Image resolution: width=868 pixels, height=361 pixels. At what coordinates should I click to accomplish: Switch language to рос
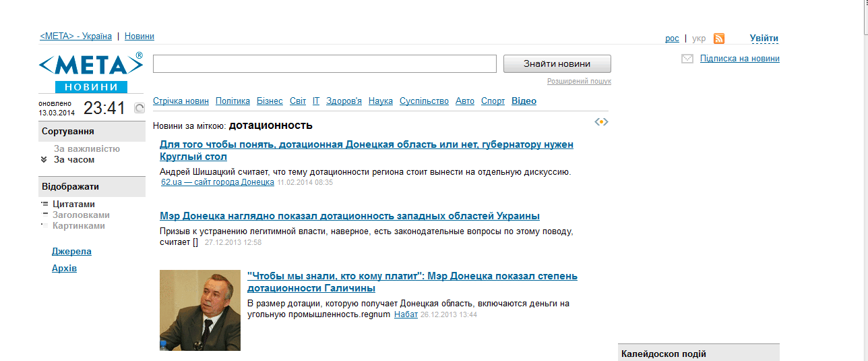click(x=672, y=38)
